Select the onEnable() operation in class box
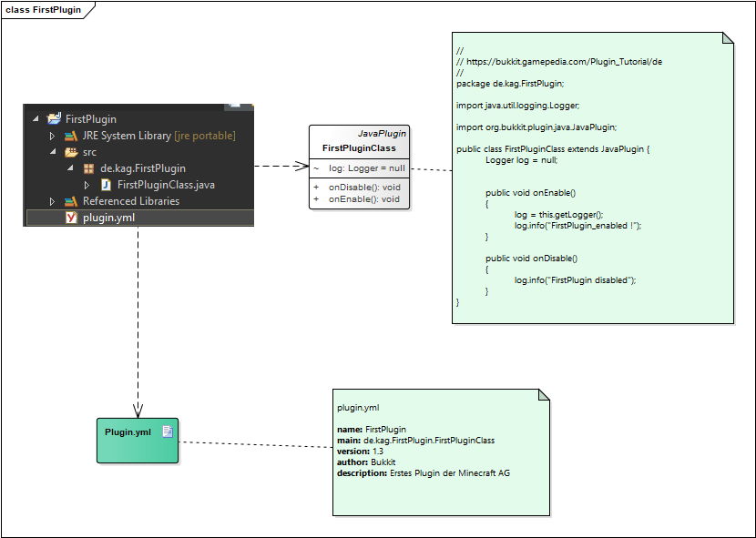The image size is (756, 538). click(364, 198)
